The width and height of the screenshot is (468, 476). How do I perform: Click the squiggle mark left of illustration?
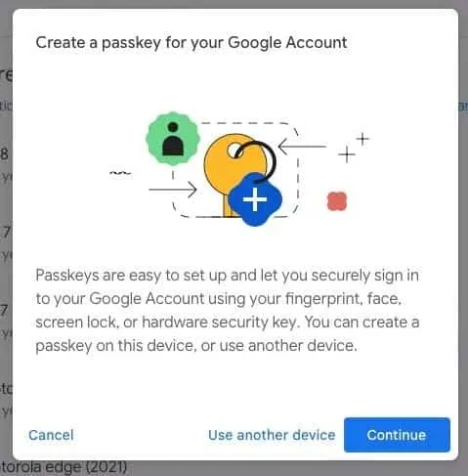pos(120,173)
